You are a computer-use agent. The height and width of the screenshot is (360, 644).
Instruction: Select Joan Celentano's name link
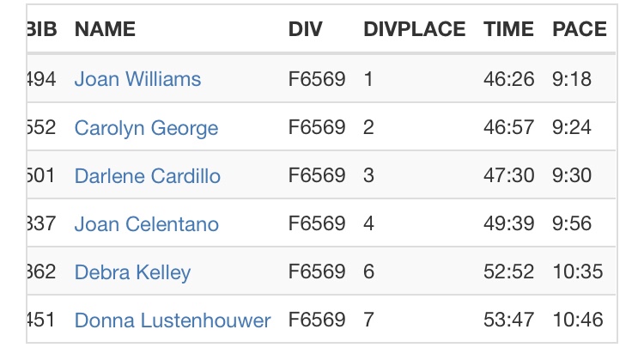tap(146, 224)
